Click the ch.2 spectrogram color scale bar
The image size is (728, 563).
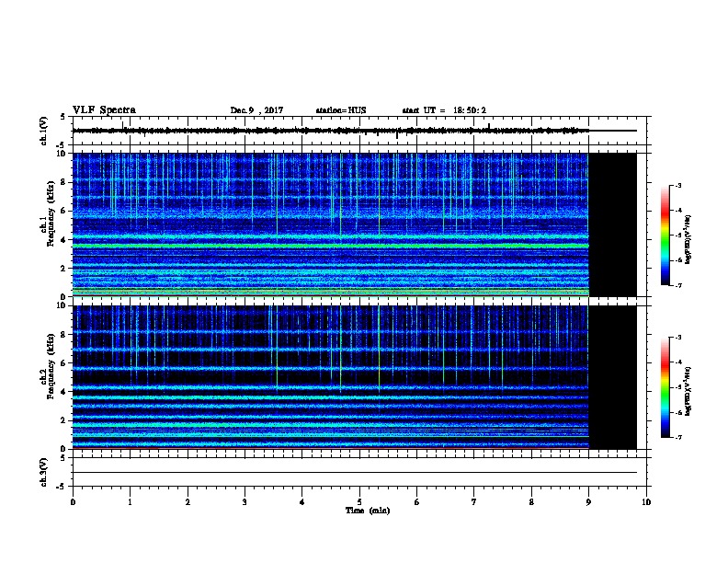click(x=665, y=387)
